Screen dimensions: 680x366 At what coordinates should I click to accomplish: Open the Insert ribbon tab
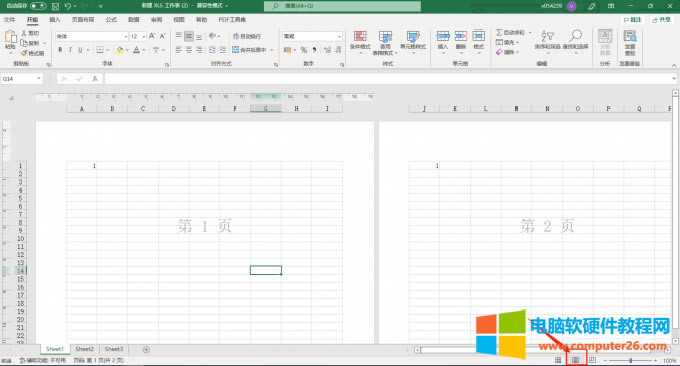tap(55, 20)
